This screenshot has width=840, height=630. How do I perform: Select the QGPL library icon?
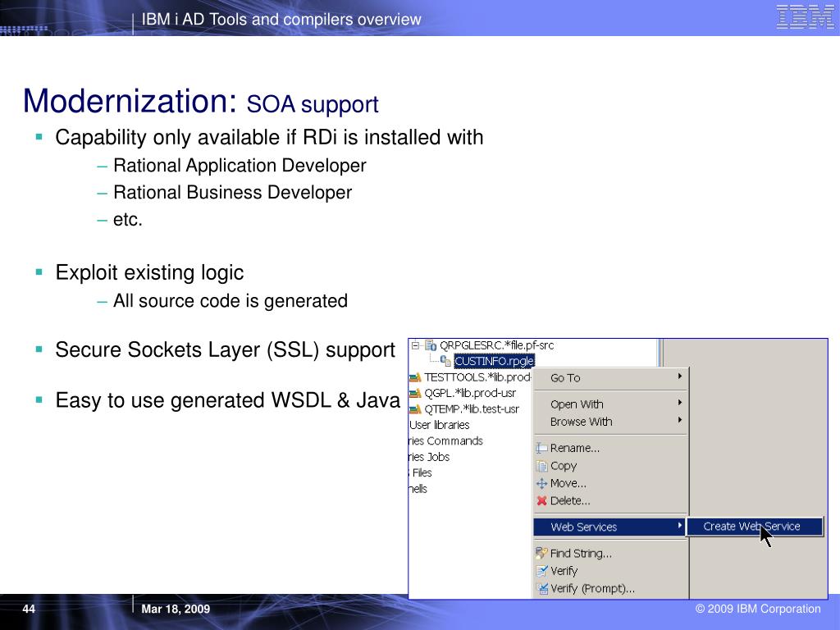[x=415, y=394]
